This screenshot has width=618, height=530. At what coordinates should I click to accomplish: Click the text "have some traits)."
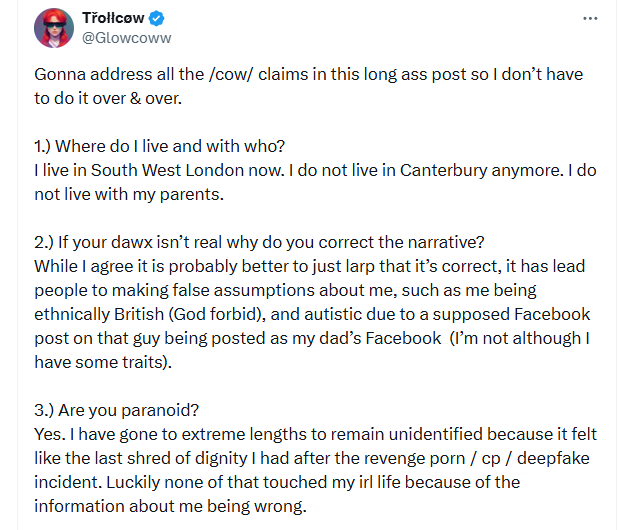(x=103, y=362)
